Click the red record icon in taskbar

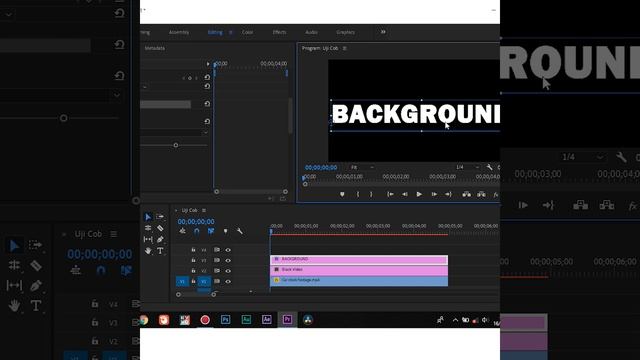[x=205, y=320]
